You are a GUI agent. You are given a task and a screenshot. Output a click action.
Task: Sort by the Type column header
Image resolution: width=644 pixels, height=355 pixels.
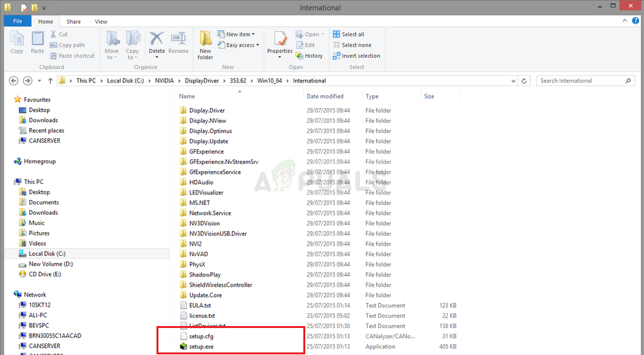372,96
